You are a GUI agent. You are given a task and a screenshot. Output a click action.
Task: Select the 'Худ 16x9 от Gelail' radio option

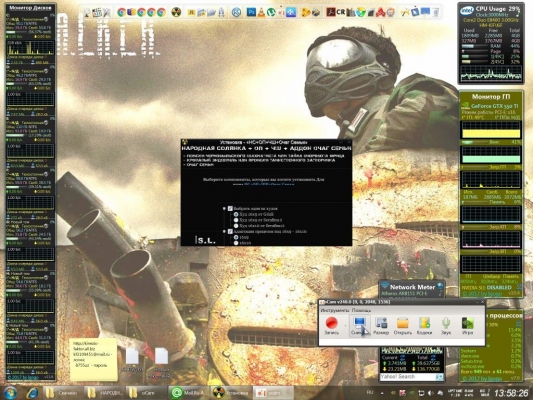pyautogui.click(x=236, y=214)
